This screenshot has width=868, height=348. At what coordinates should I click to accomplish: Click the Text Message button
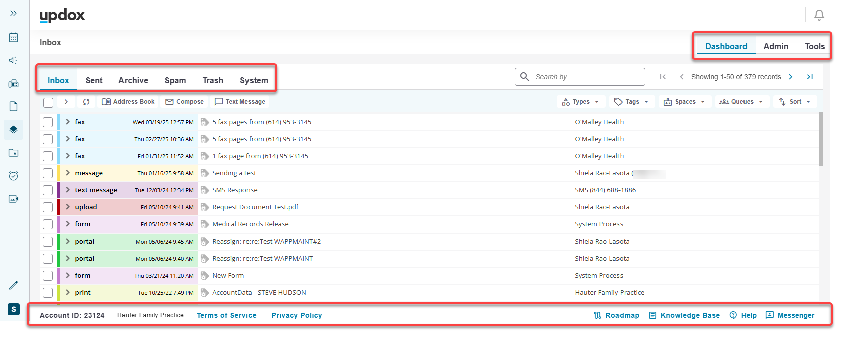point(239,102)
